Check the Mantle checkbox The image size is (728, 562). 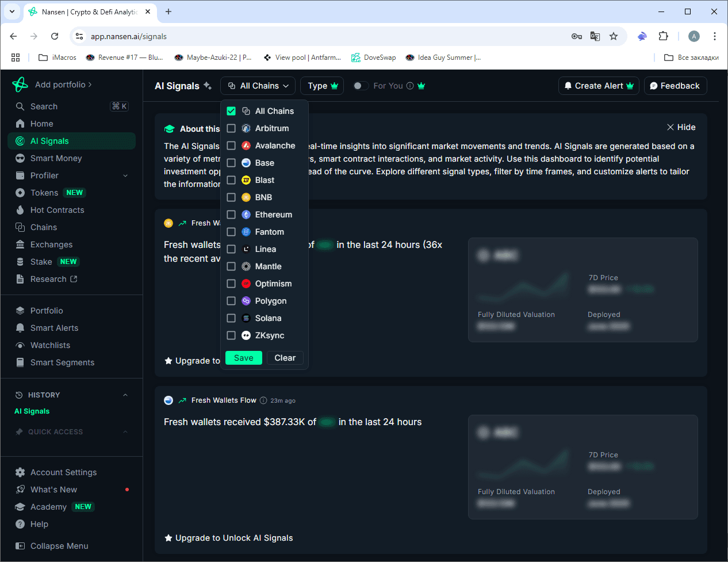click(231, 266)
